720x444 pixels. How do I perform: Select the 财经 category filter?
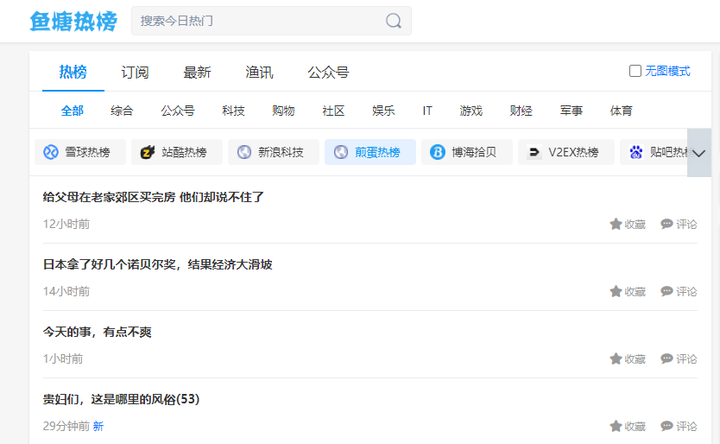tap(520, 111)
